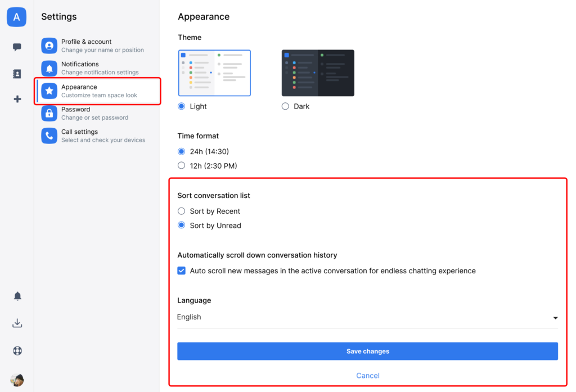Choose the 12h (2:30 PM) time format
This screenshot has height=392, width=576.
[x=182, y=165]
